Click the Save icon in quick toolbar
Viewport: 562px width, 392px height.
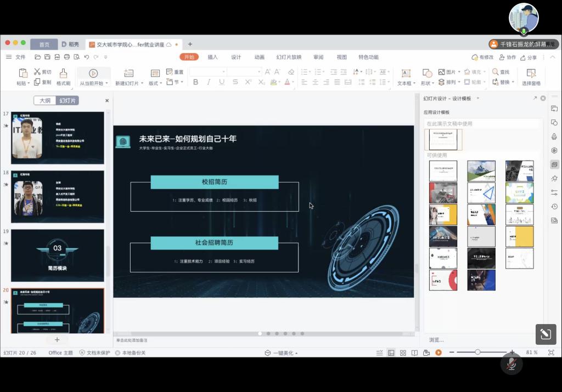(47, 57)
